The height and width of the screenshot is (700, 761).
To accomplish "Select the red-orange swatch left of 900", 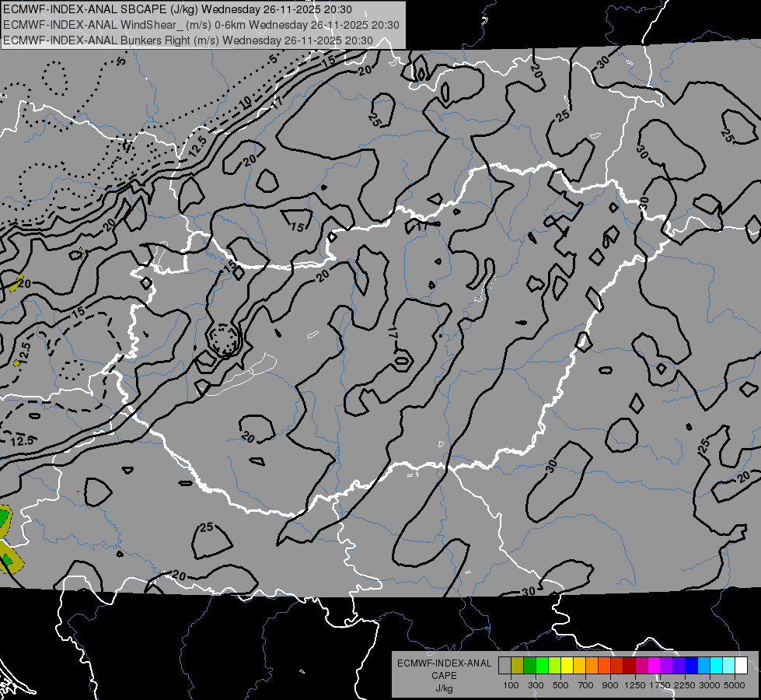I will [604, 665].
